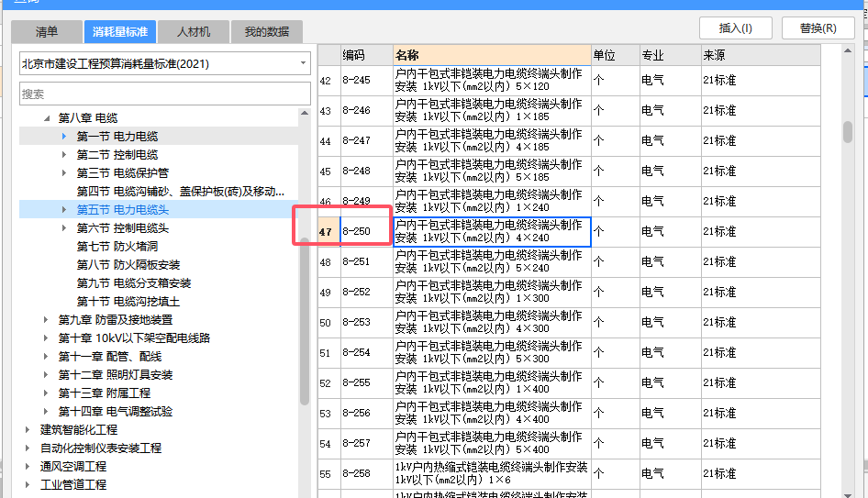Click name cell ending 4×240
868x498 pixels.
pos(492,231)
